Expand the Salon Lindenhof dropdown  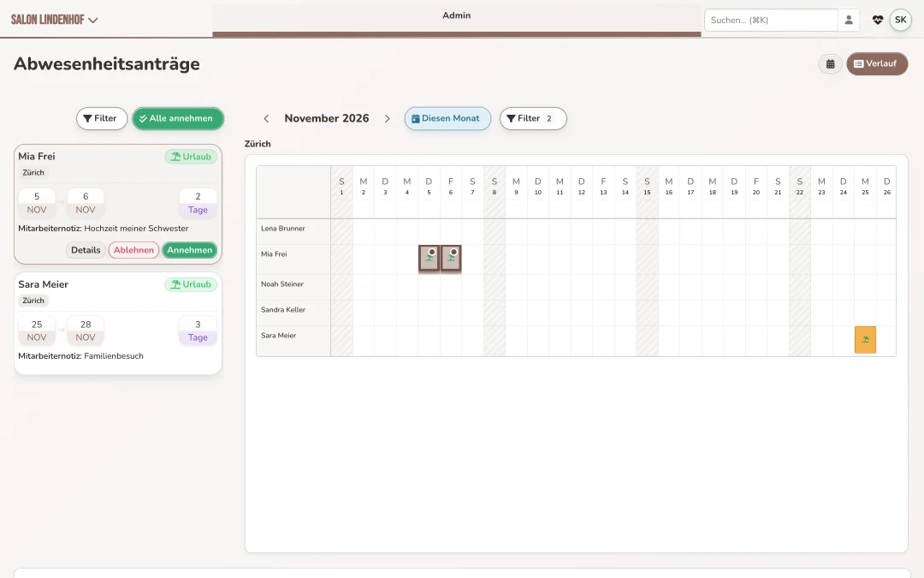pyautogui.click(x=54, y=20)
